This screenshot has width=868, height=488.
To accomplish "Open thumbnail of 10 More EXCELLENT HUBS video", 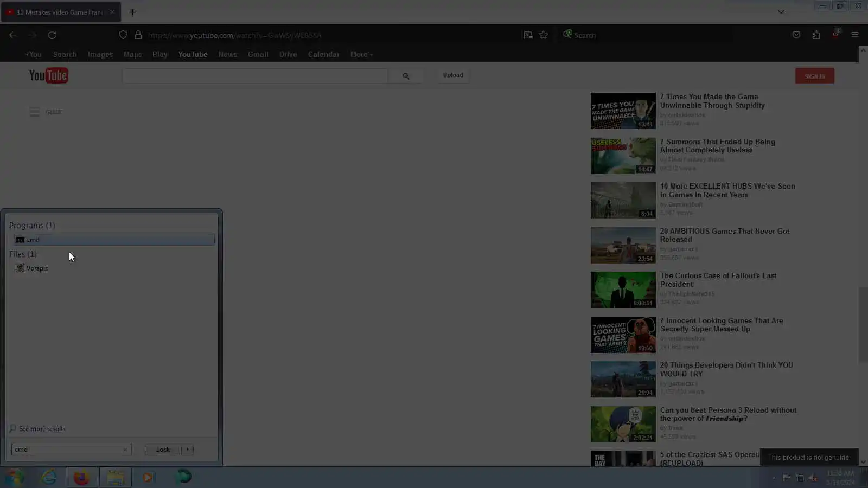I will 623,201.
